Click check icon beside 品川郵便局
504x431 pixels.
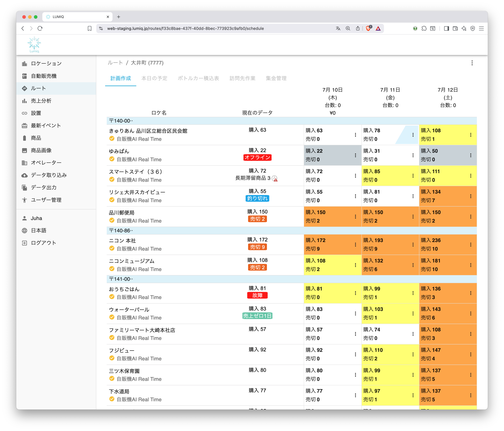pos(112,220)
